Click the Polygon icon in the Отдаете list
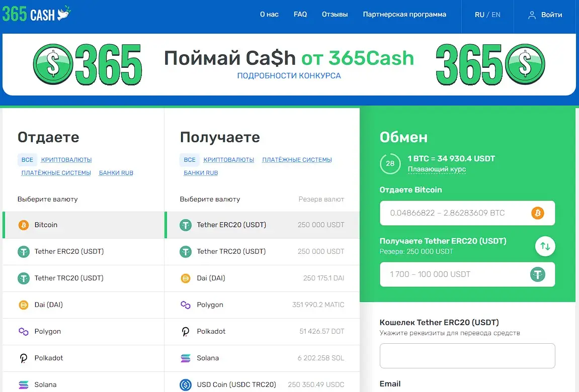Image resolution: width=579 pixels, height=392 pixels. pos(24,332)
